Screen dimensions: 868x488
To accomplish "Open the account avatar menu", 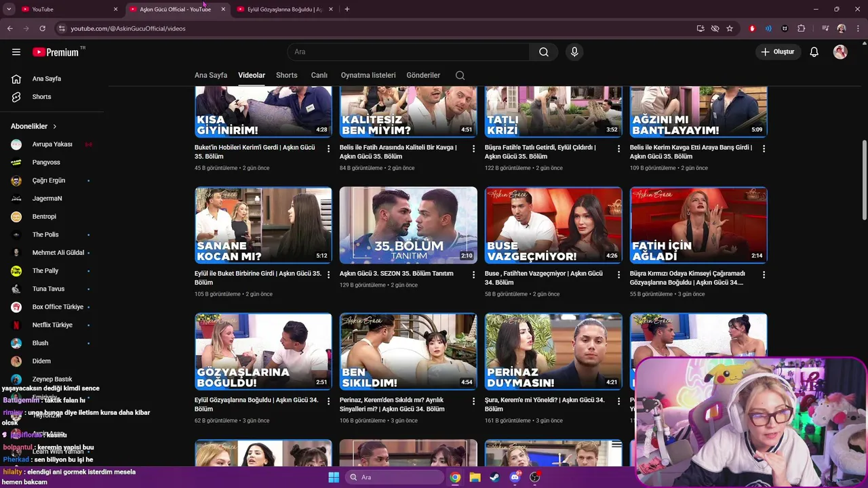I will click(x=840, y=52).
